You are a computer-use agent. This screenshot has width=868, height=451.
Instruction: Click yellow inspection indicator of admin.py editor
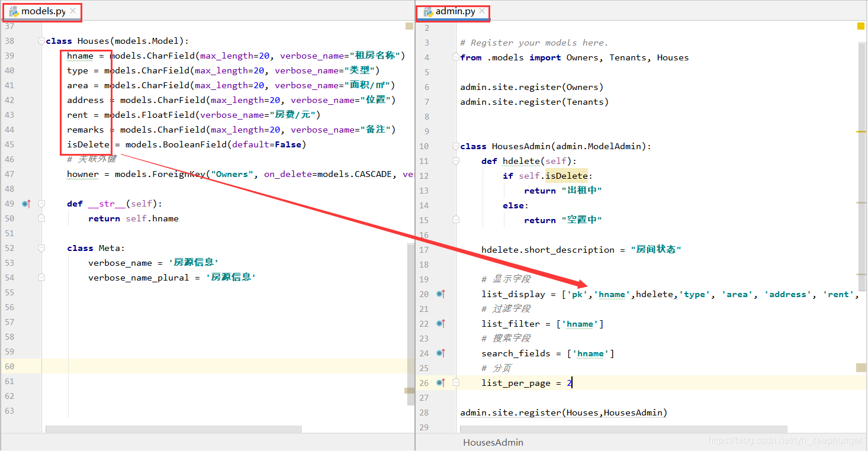(861, 26)
